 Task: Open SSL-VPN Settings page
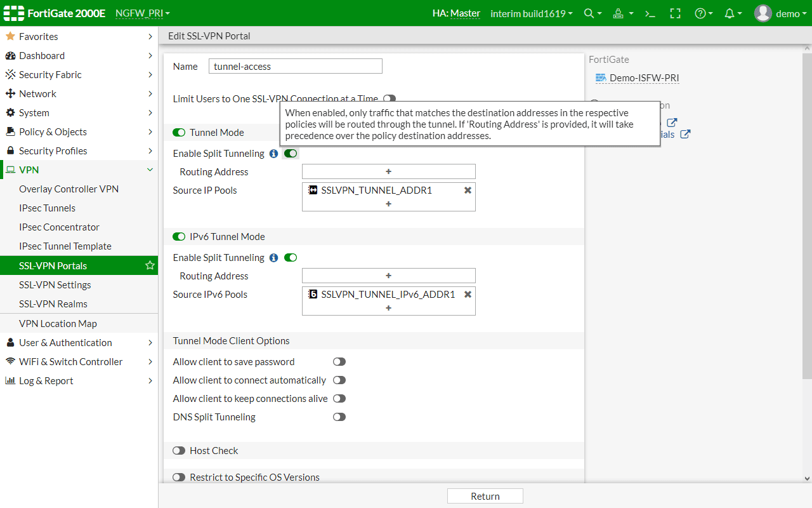click(x=55, y=285)
